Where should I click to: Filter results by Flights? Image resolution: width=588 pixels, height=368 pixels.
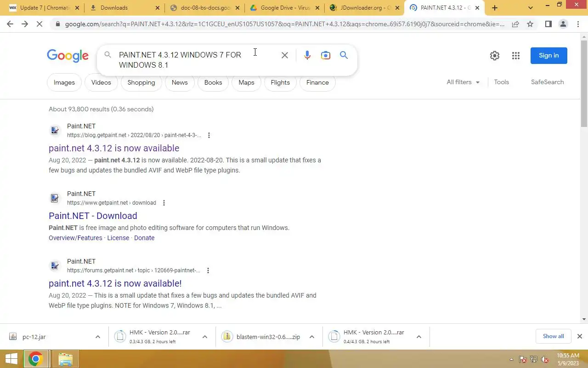[x=280, y=82]
